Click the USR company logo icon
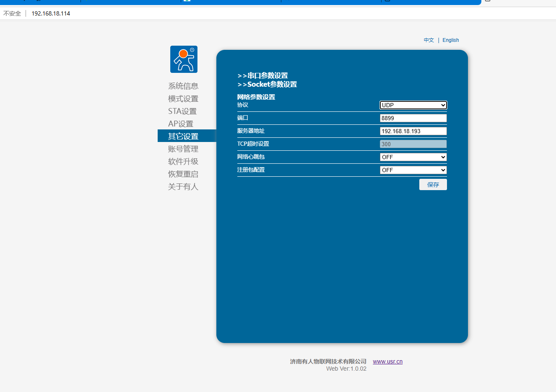Viewport: 556px width, 392px height. click(184, 59)
